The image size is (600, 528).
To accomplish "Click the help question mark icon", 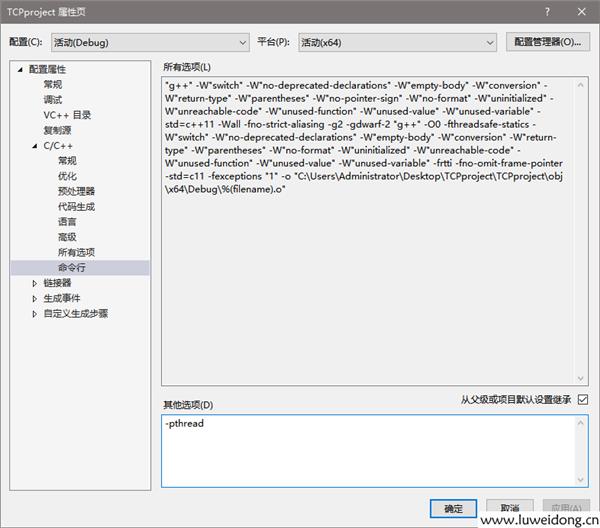I will (x=547, y=10).
